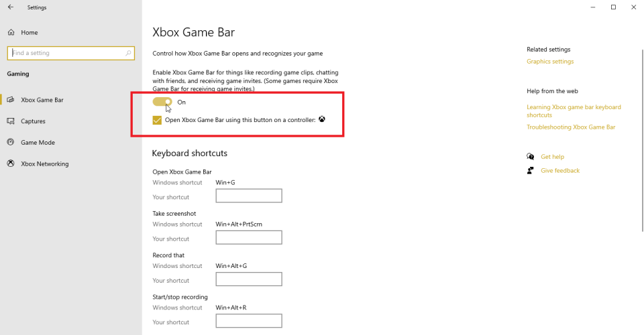
Task: Open Learning Xbox game bar keyboard shortcuts
Action: (574, 111)
